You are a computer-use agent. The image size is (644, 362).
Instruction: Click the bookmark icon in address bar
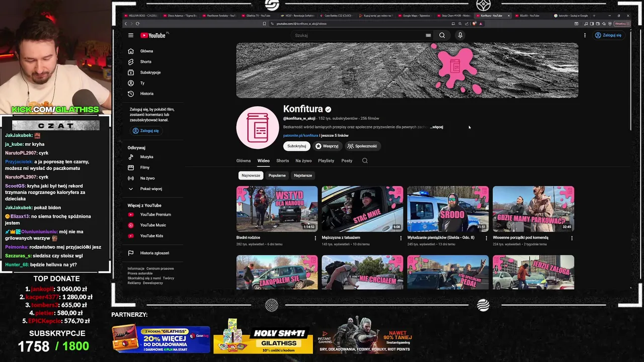point(264,24)
